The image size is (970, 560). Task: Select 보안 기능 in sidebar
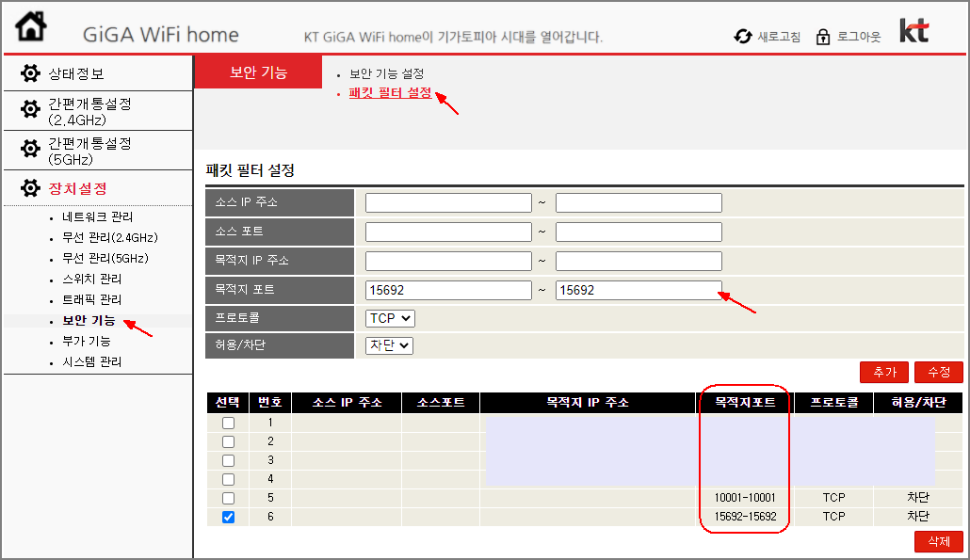(89, 320)
